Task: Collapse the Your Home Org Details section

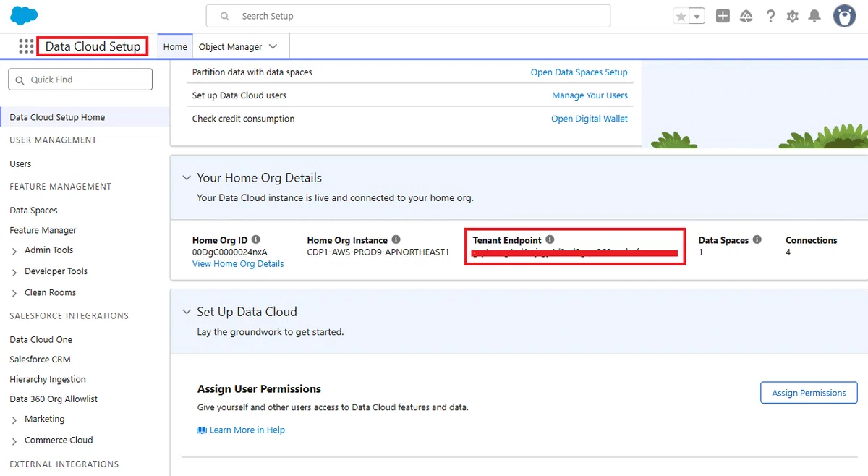Action: (x=185, y=178)
